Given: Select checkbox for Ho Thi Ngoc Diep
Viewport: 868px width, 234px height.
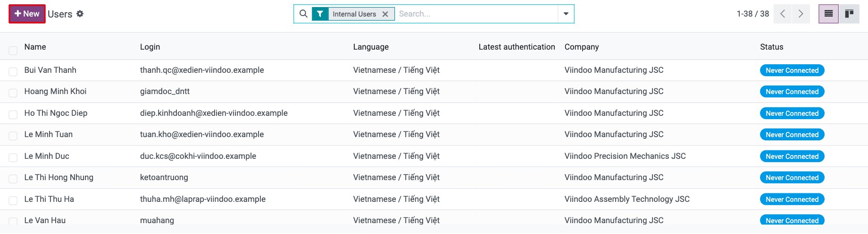Looking at the screenshot, I should [13, 114].
